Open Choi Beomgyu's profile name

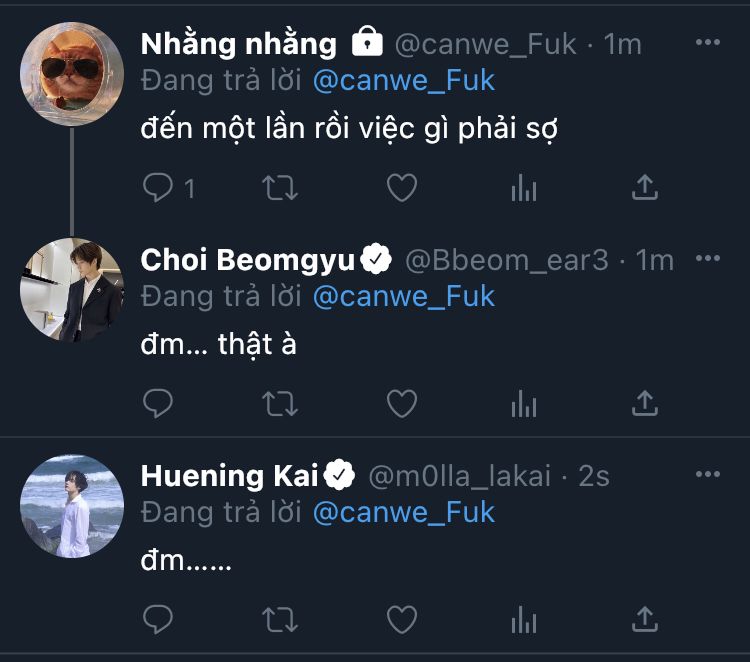tap(248, 260)
